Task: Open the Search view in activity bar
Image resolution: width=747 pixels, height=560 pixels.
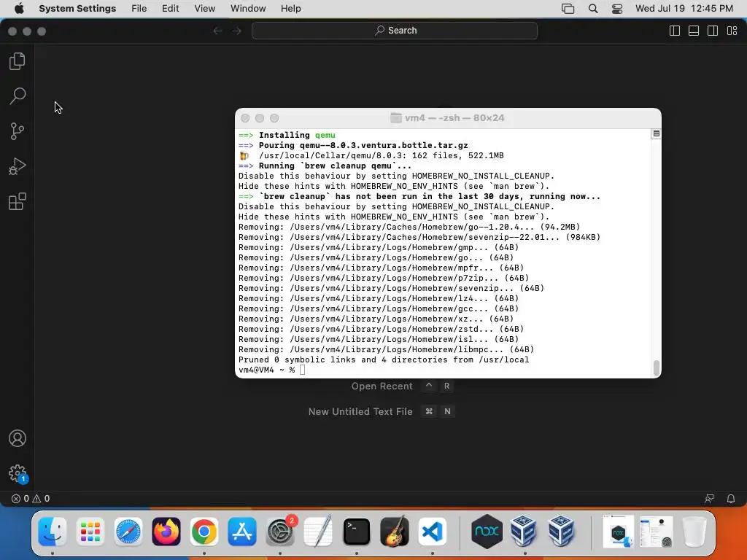Action: click(18, 96)
